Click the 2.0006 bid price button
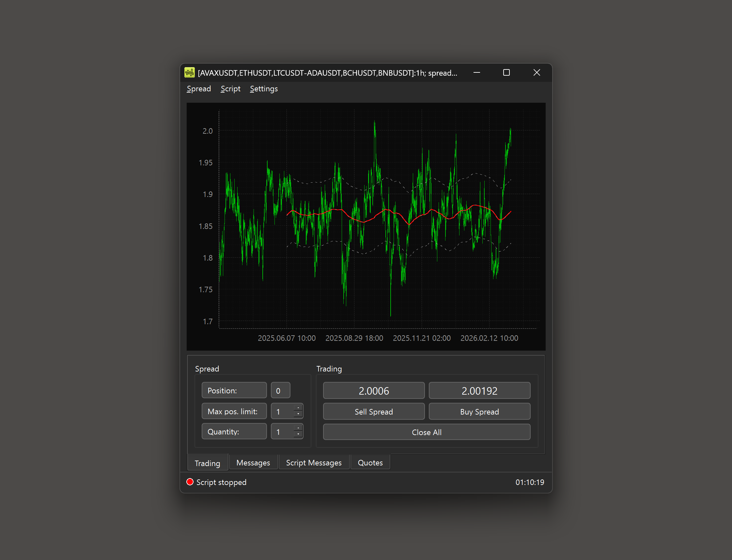Image resolution: width=732 pixels, height=560 pixels. click(x=373, y=391)
